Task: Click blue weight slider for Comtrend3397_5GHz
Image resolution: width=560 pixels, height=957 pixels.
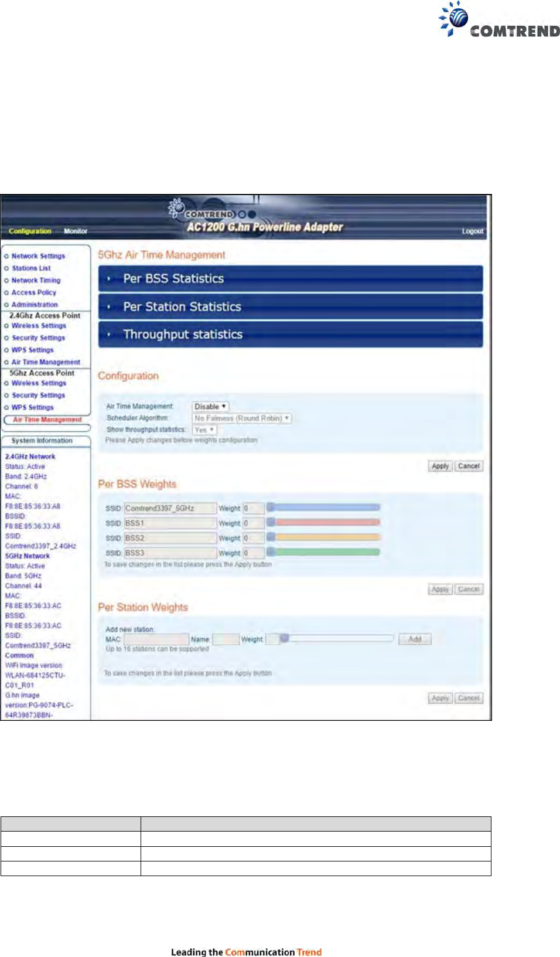Action: pos(323,507)
